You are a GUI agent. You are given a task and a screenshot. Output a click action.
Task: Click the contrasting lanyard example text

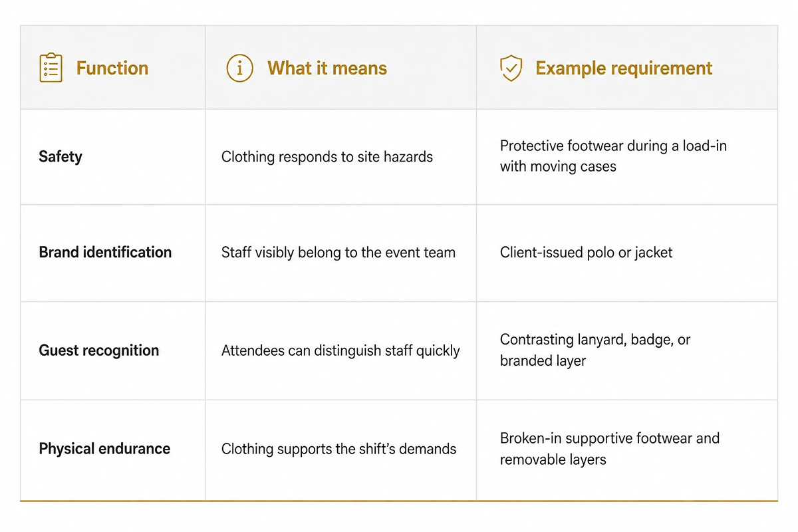(x=595, y=350)
